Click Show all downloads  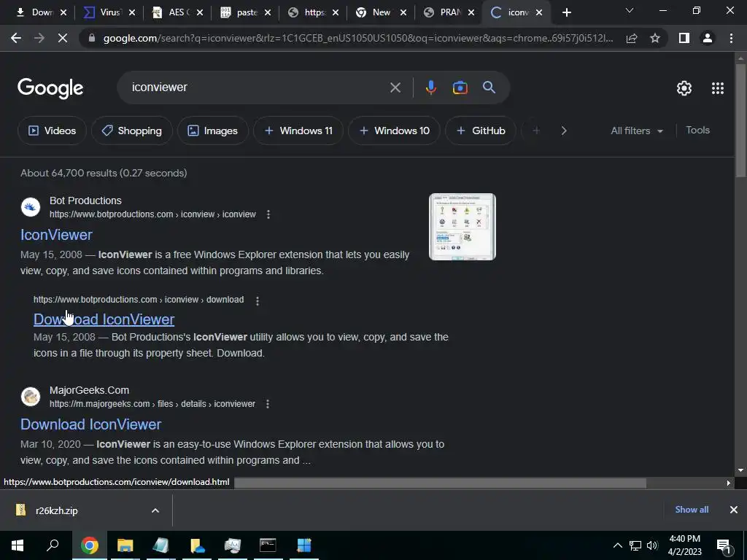[x=692, y=510]
